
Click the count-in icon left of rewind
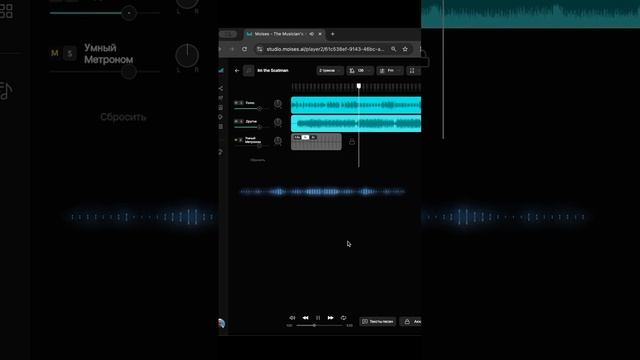coord(292,318)
